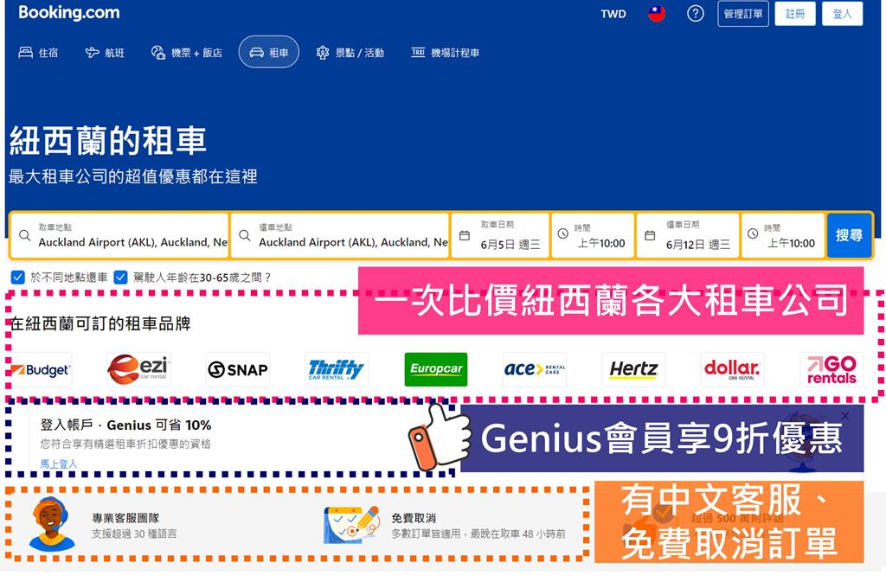Click the 管理訂單 button
Screen dimensions: 886x588
tap(743, 14)
